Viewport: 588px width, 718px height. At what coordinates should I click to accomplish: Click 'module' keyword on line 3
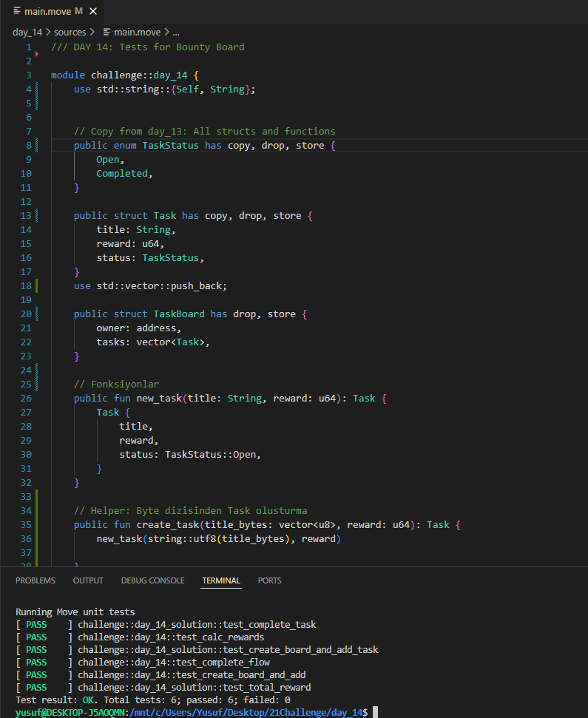68,75
